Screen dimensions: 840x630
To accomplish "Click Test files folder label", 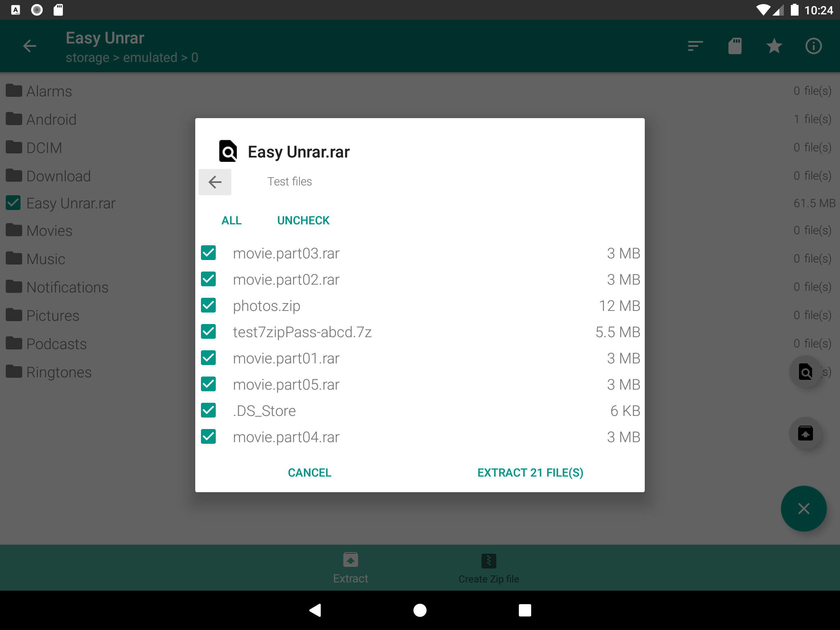I will pyautogui.click(x=290, y=182).
